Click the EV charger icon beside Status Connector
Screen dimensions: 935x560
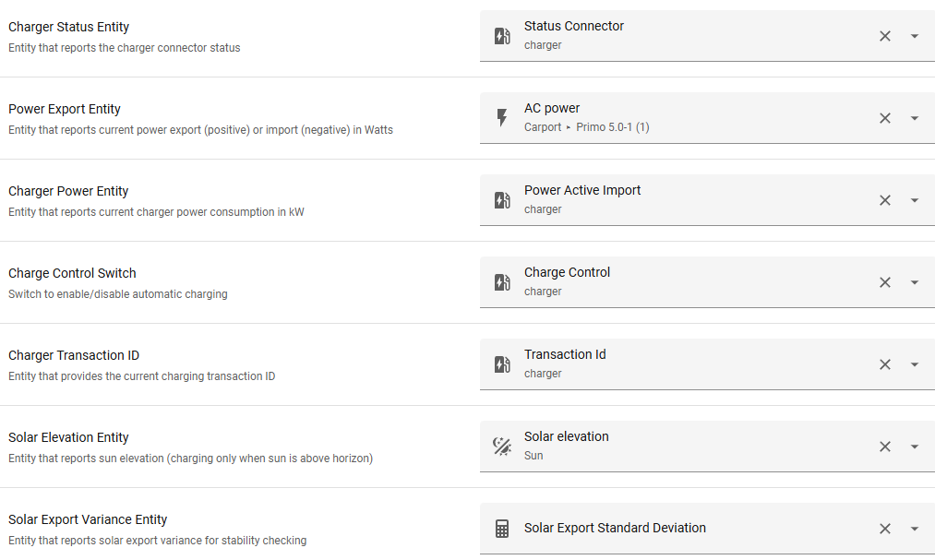pos(502,36)
